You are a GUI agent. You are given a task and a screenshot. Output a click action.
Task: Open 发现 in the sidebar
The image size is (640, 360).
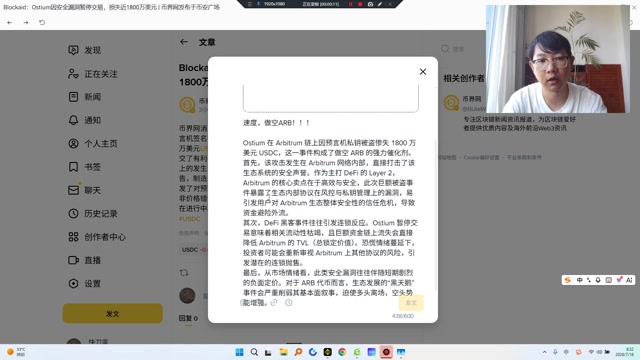84,50
